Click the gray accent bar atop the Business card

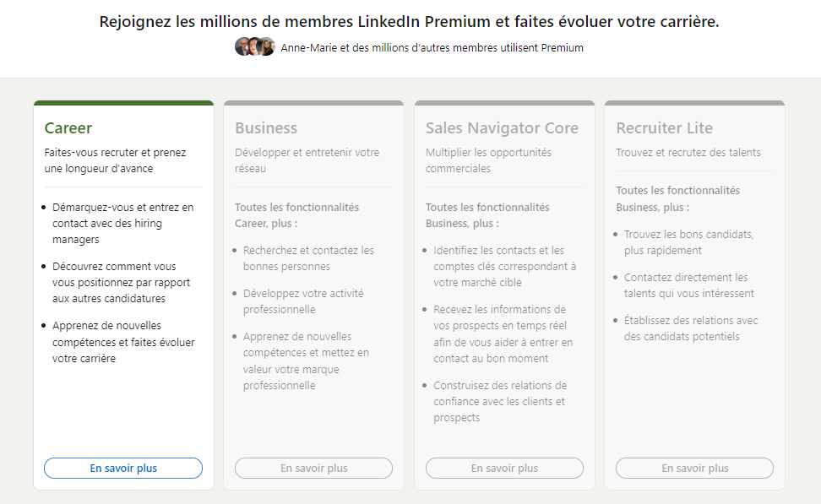click(x=313, y=102)
